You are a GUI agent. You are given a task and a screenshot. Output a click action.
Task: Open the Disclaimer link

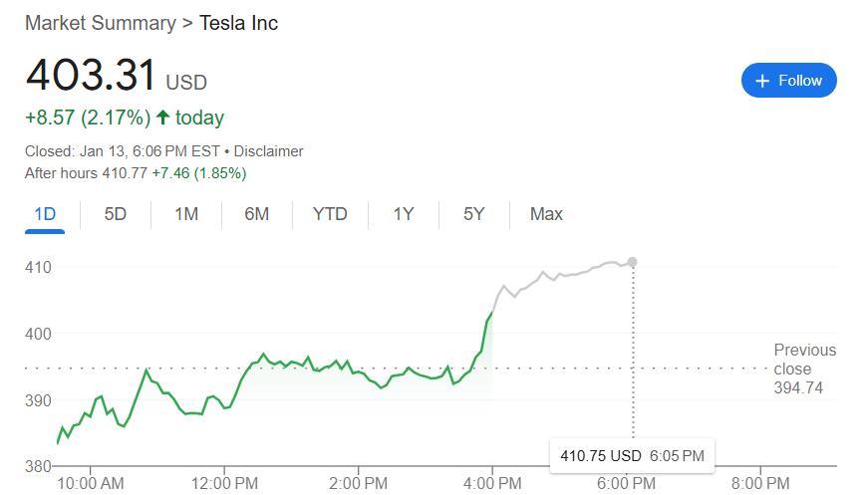coord(268,151)
